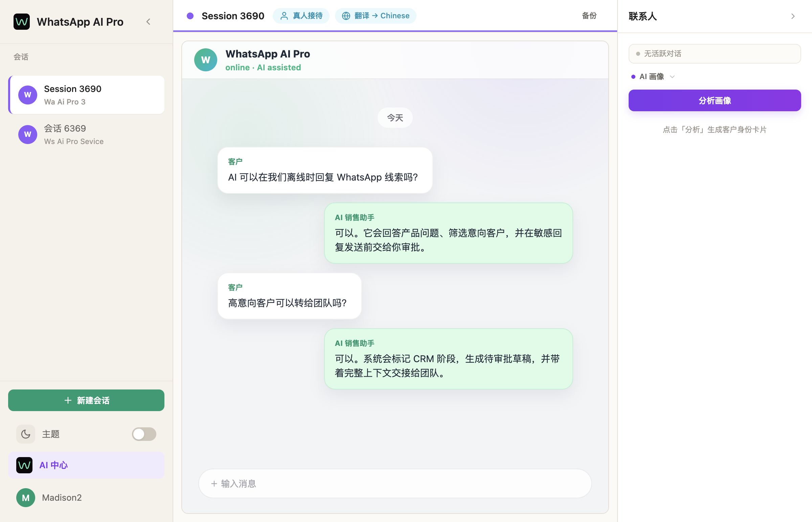Open the AI 中心 menu item

87,465
